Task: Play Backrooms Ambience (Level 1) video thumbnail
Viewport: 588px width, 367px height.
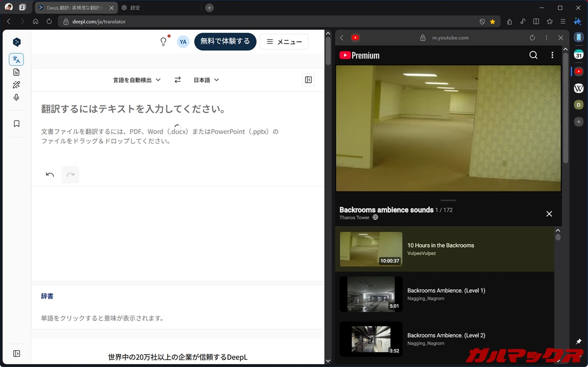Action: [x=371, y=294]
